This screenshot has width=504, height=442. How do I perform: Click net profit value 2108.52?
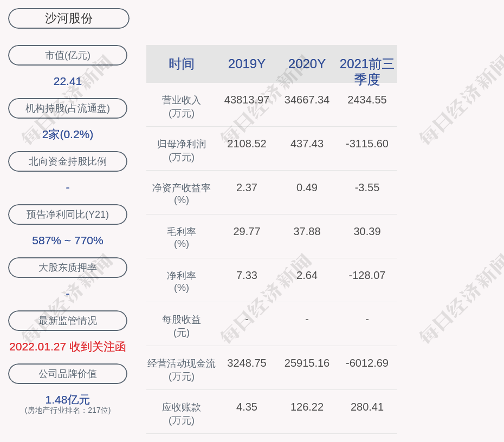pyautogui.click(x=247, y=144)
